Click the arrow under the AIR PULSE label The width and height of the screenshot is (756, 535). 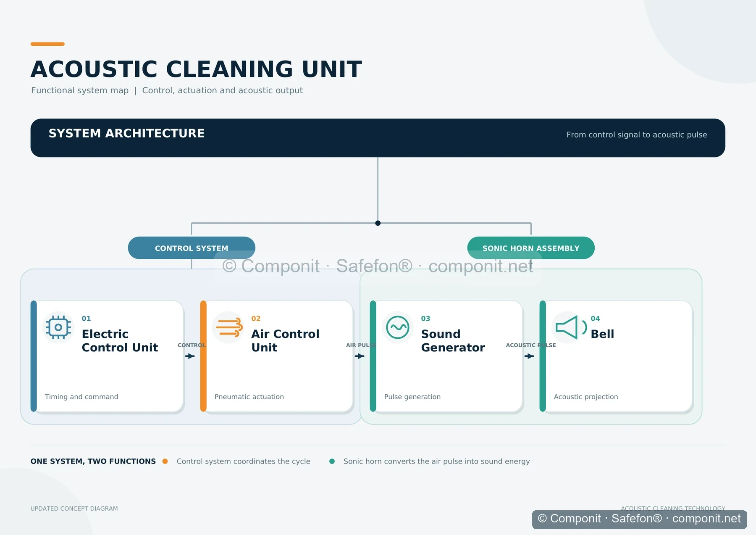click(x=360, y=356)
